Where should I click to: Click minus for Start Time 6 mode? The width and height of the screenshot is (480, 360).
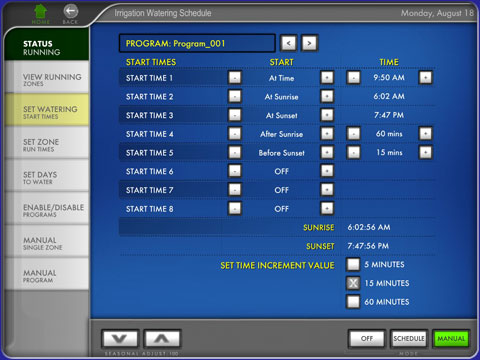[x=235, y=171]
